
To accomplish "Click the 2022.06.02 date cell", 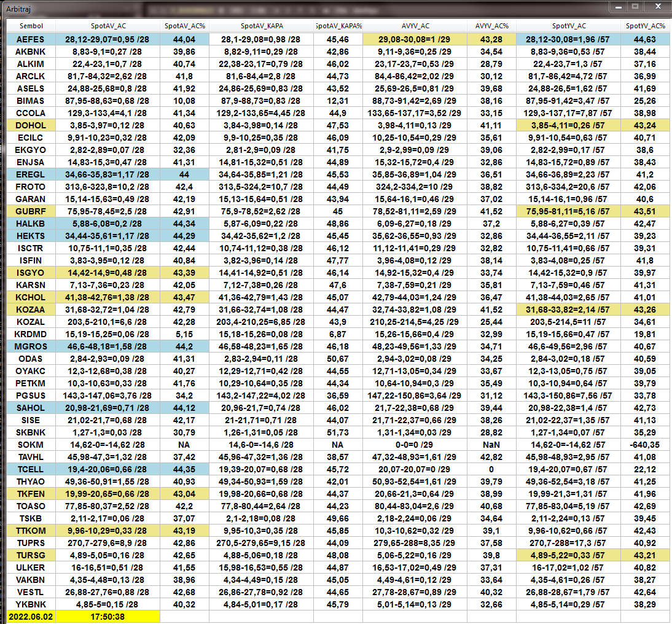I will point(31,617).
